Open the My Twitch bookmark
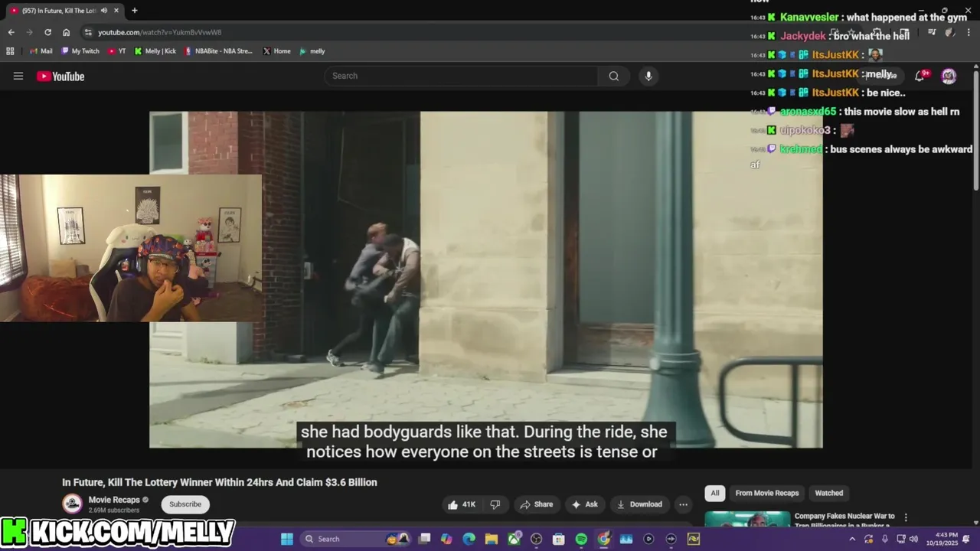 coord(80,51)
